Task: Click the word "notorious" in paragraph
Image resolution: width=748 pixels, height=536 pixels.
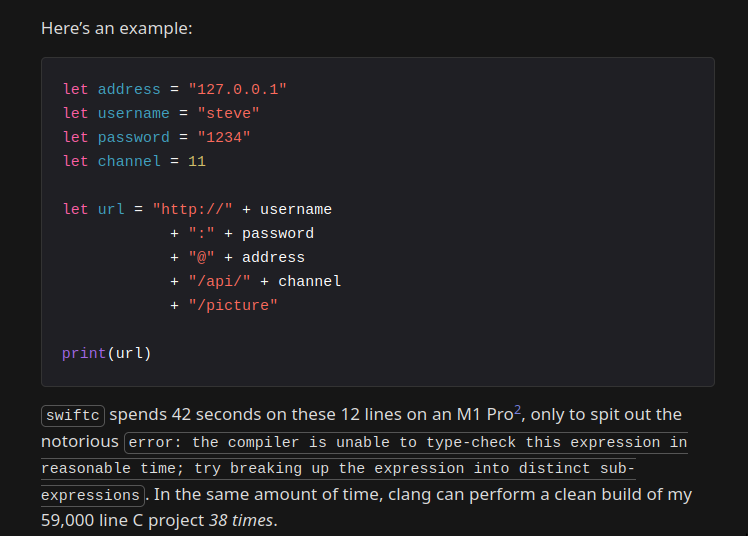Action: point(80,441)
